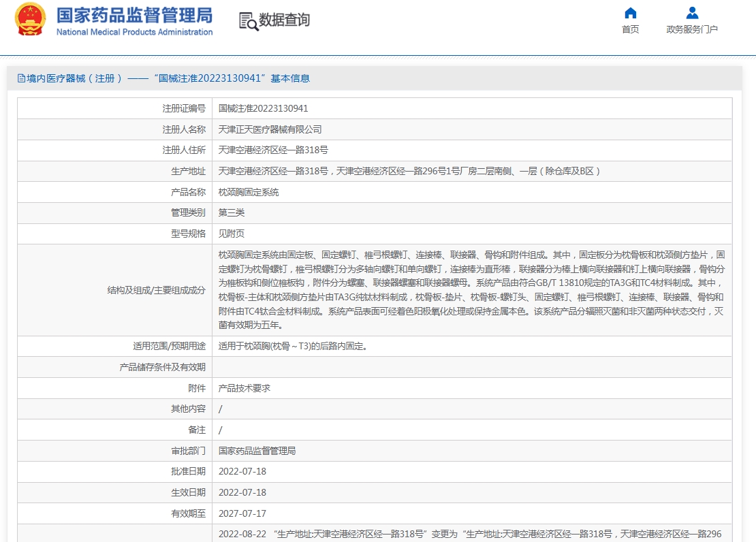Click the 审批部门 label
Viewport: 756px width, 542px height.
coord(188,451)
